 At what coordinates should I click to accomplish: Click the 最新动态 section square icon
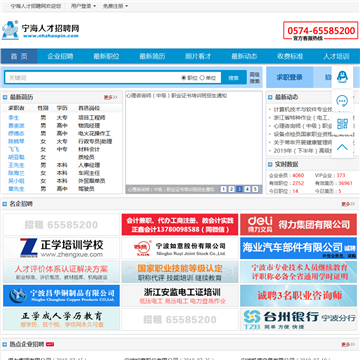(270, 97)
